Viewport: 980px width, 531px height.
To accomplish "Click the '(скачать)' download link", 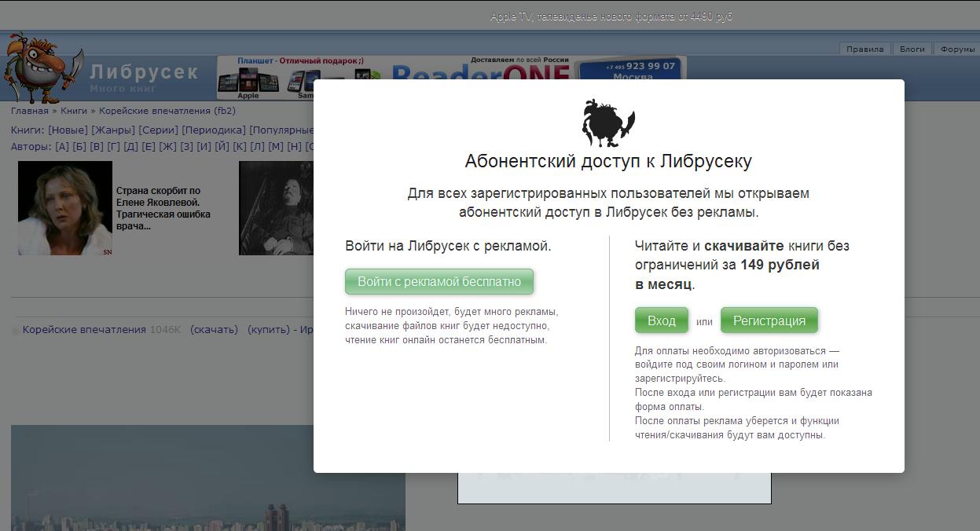I will pyautogui.click(x=214, y=330).
